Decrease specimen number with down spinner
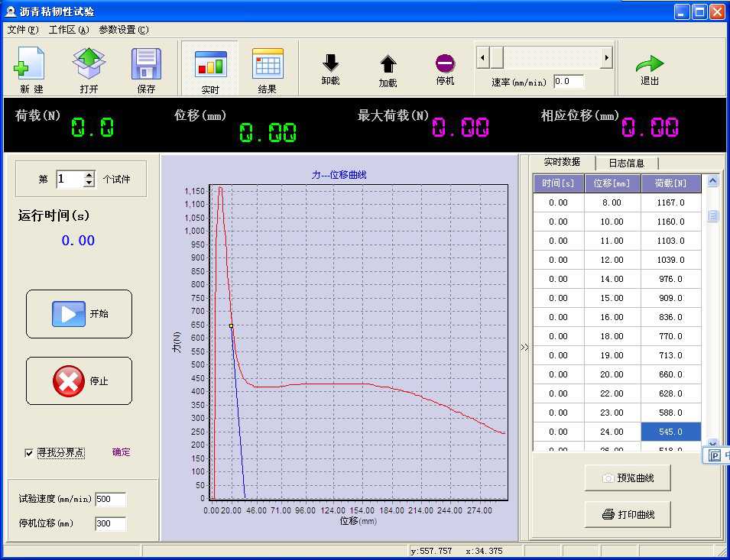 coord(89,183)
